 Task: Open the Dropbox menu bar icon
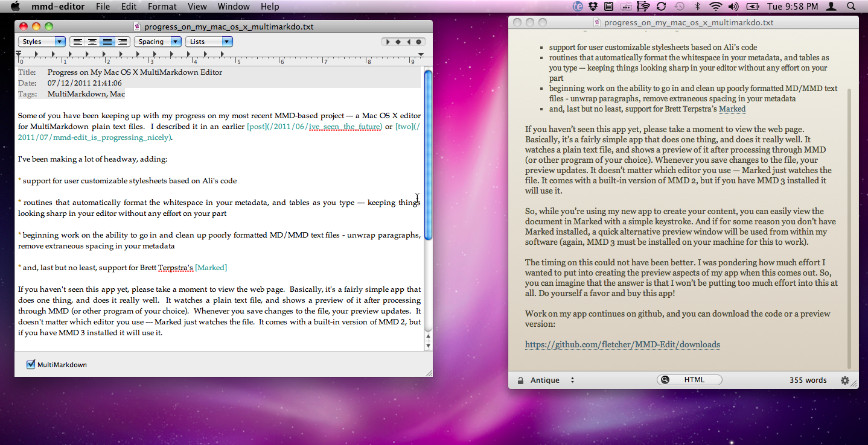tap(593, 7)
